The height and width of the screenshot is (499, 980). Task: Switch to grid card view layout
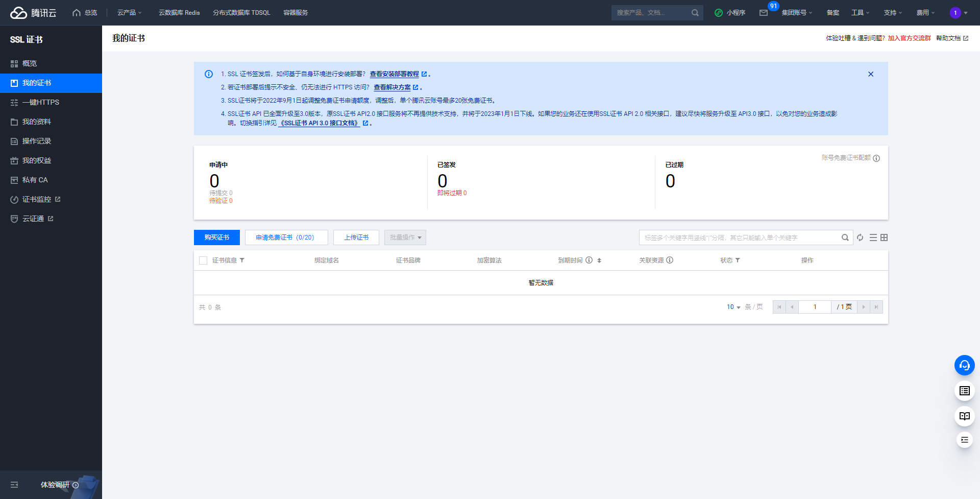884,237
